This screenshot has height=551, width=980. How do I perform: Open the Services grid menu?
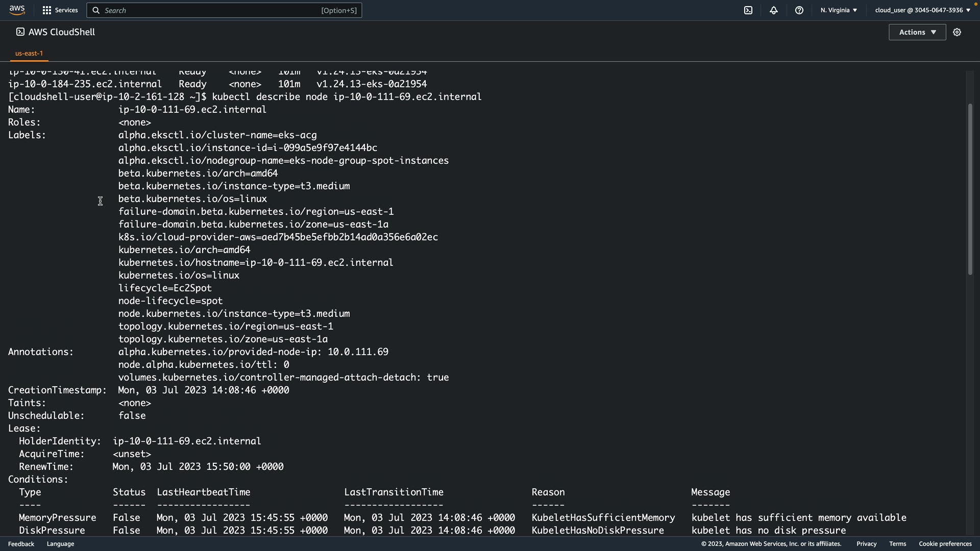(x=47, y=10)
